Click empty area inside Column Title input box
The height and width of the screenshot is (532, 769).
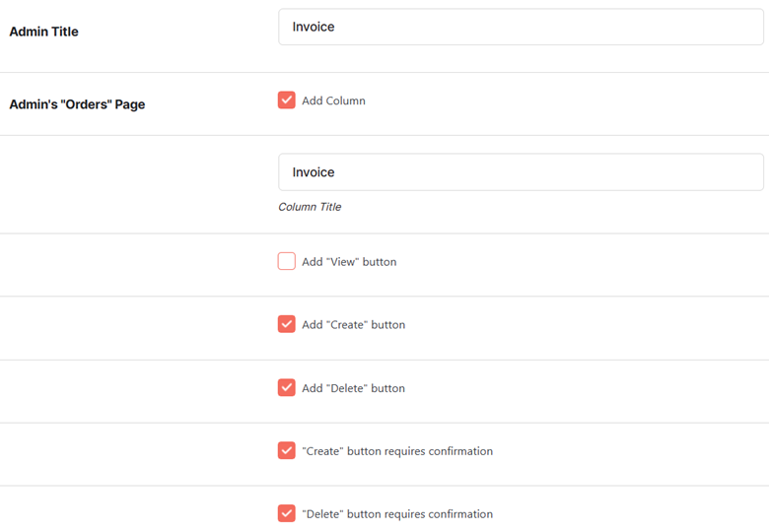(x=549, y=172)
